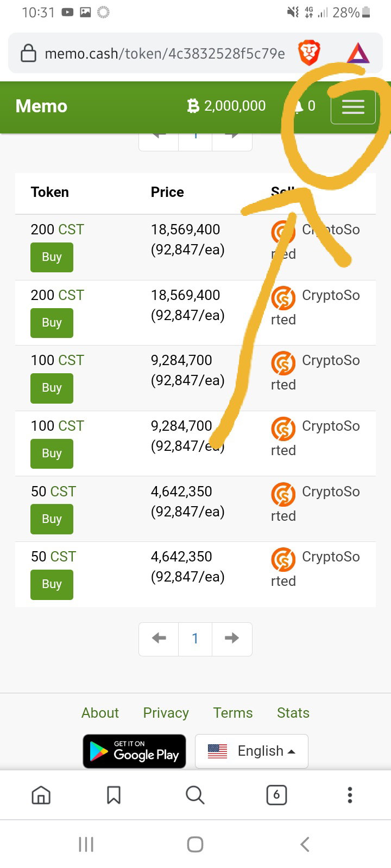This screenshot has width=391, height=868.
Task: Tap the Get it on Google Play badge
Action: (x=134, y=751)
